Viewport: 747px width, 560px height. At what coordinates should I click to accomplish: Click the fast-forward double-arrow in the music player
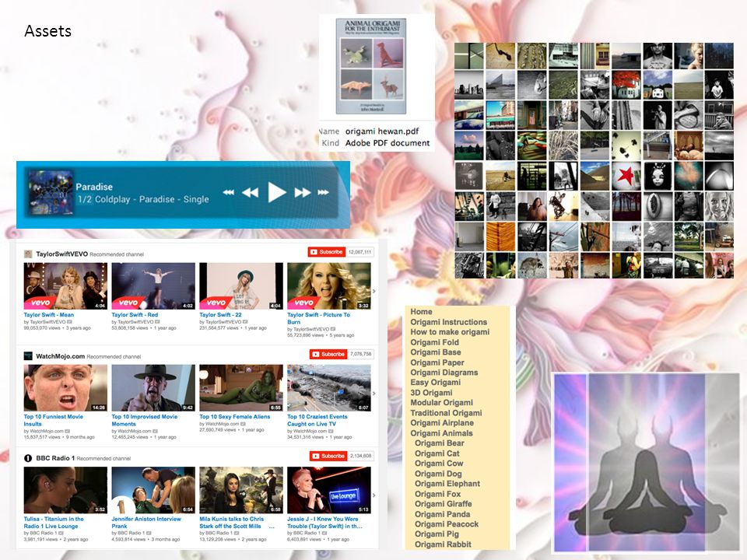[303, 192]
